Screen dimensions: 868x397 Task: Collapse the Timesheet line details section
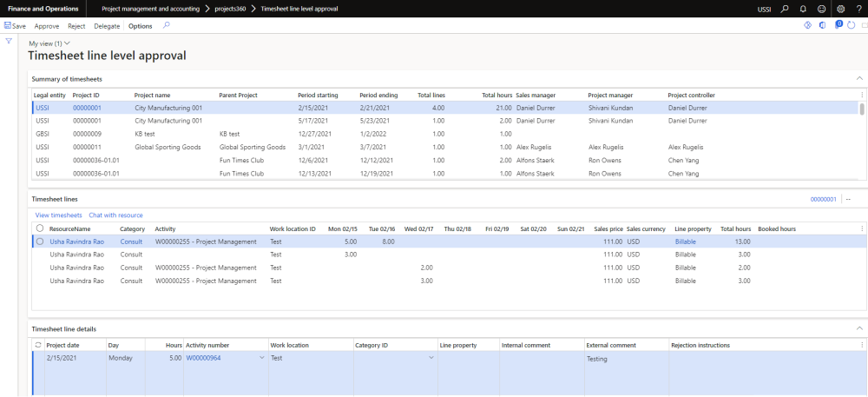[859, 329]
